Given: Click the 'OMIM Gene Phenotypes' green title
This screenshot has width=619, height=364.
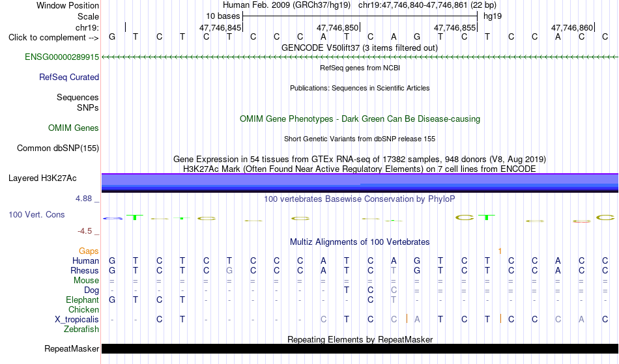Looking at the screenshot, I should (360, 119).
